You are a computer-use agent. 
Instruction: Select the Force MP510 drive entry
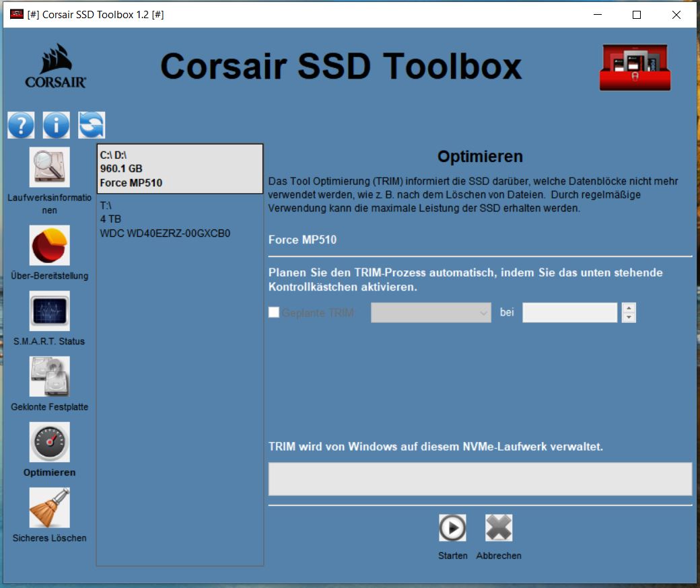(x=180, y=169)
